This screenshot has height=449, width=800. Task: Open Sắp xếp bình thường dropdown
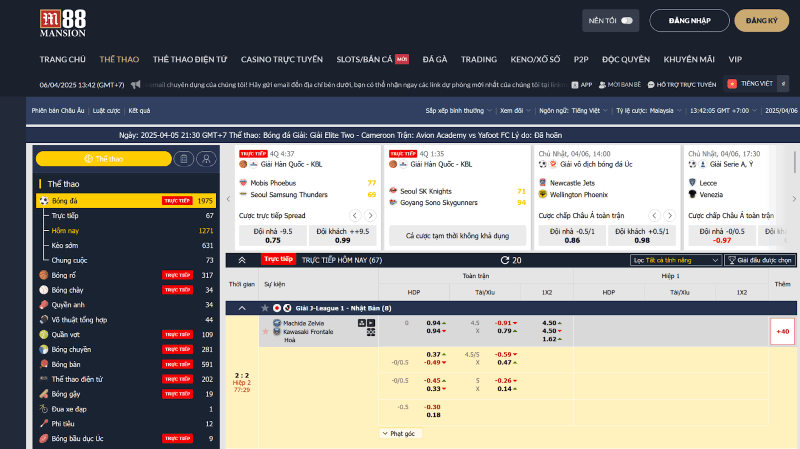click(459, 111)
